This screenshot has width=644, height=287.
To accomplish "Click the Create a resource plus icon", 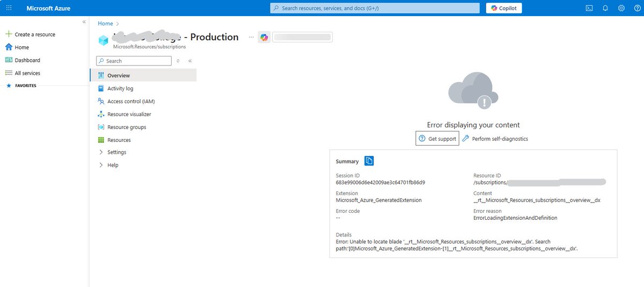I will click(9, 34).
